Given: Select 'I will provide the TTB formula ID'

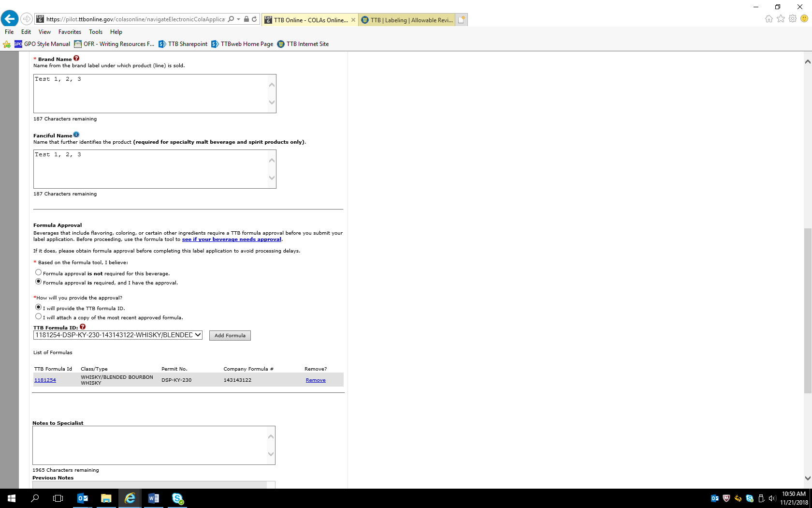Looking at the screenshot, I should pos(39,307).
